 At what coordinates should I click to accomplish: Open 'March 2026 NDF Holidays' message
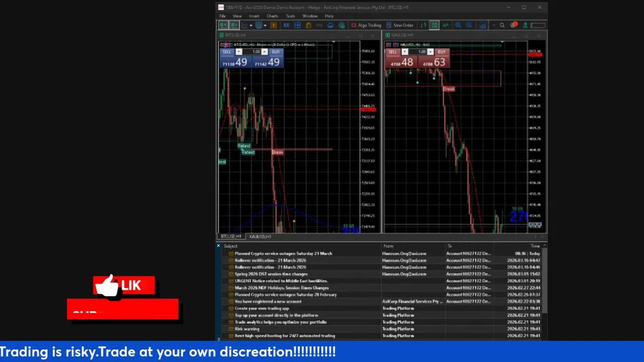coord(381,288)
